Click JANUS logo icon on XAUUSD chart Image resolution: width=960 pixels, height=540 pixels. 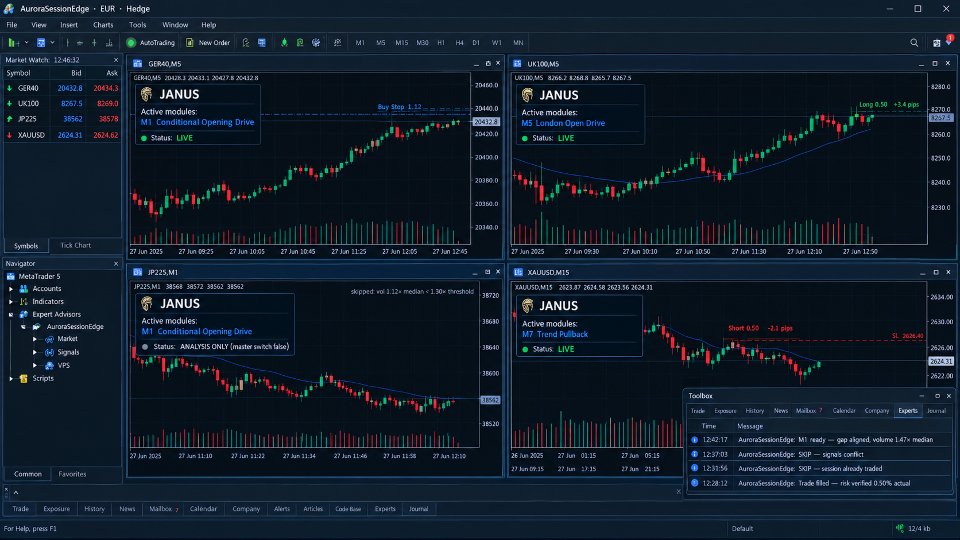[x=527, y=306]
